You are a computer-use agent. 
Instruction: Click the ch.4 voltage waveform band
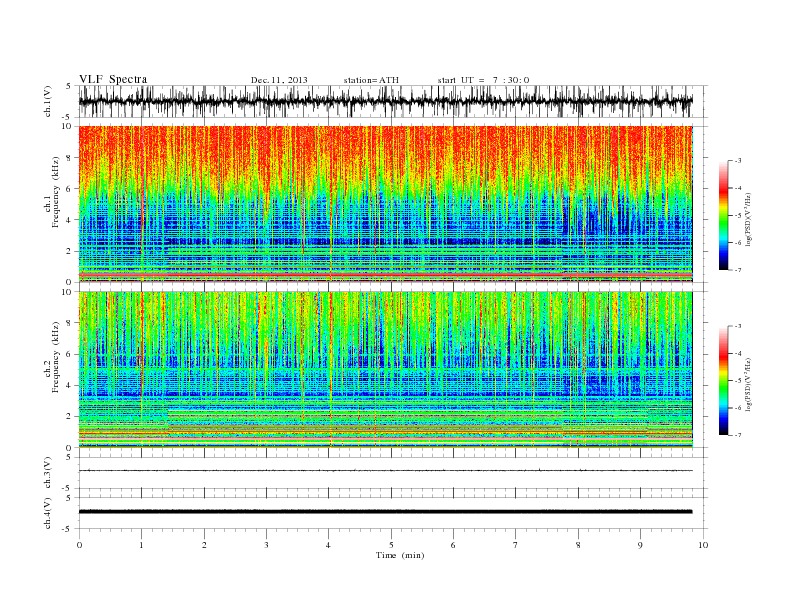tap(385, 512)
